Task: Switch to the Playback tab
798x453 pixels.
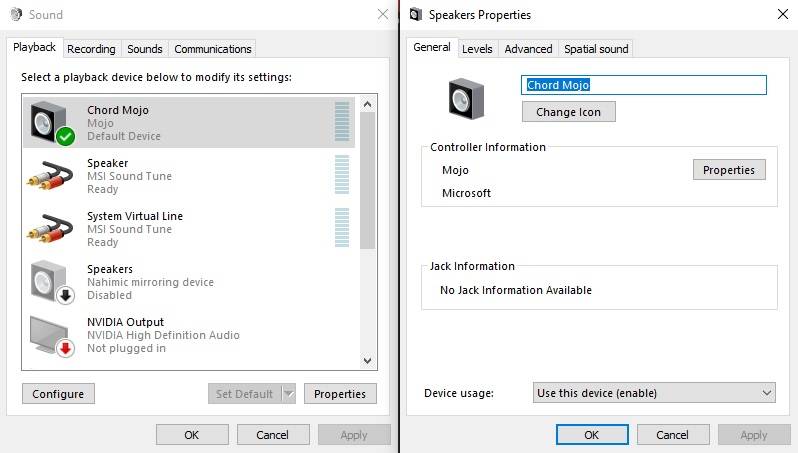Action: [x=34, y=47]
